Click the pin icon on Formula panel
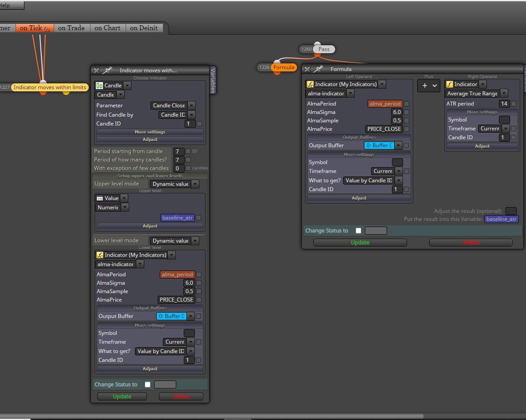The width and height of the screenshot is (526, 420). click(318, 69)
